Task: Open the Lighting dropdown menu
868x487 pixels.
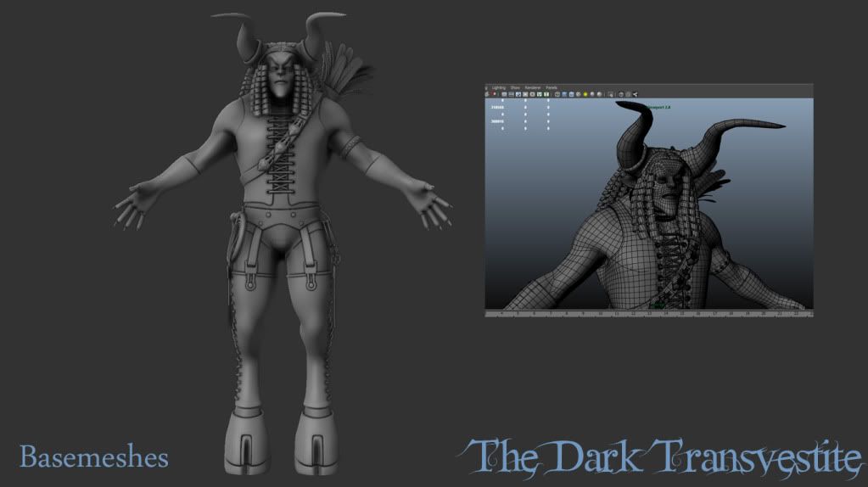Action: point(499,87)
